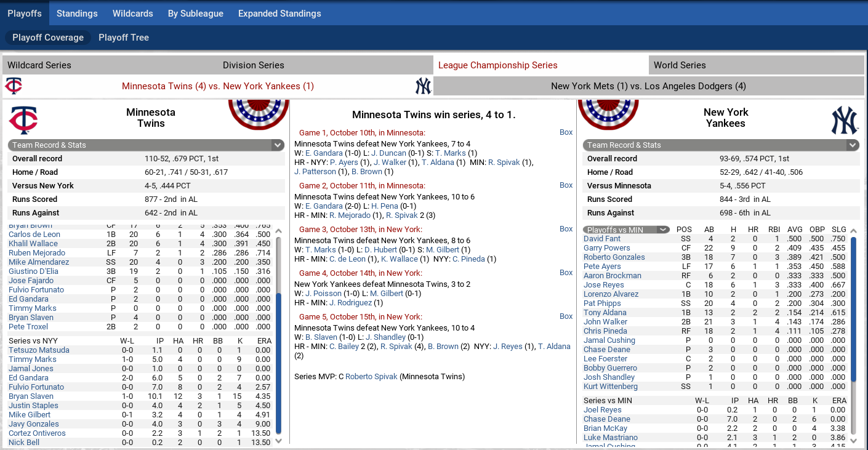Open Series MVP Roberto Spivak's profile
Screen dimensions: 868x450
pos(371,377)
